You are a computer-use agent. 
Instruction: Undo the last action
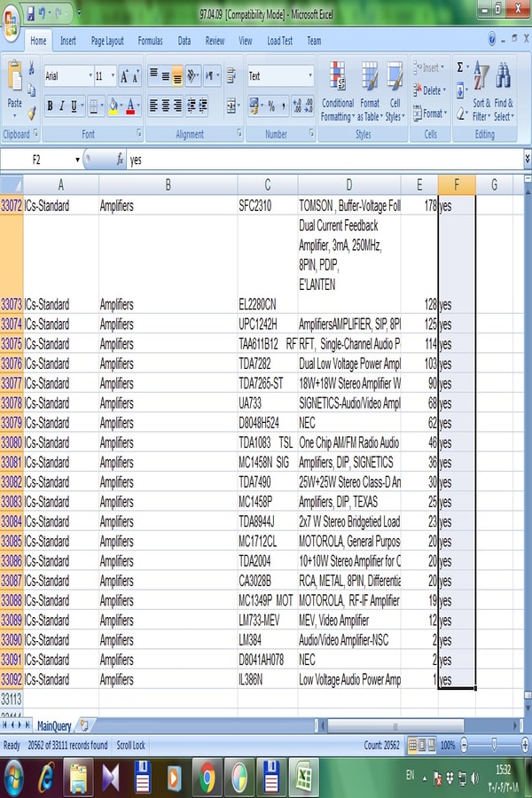[43, 13]
